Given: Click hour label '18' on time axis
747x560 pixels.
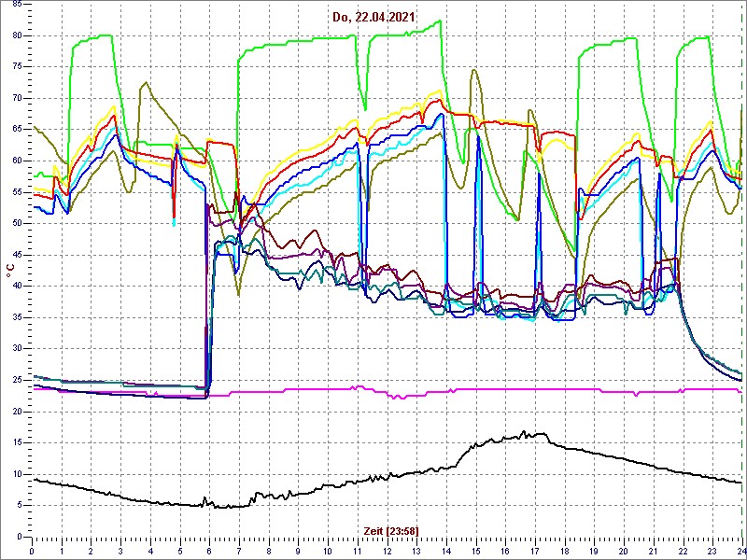Looking at the screenshot, I should (x=565, y=551).
